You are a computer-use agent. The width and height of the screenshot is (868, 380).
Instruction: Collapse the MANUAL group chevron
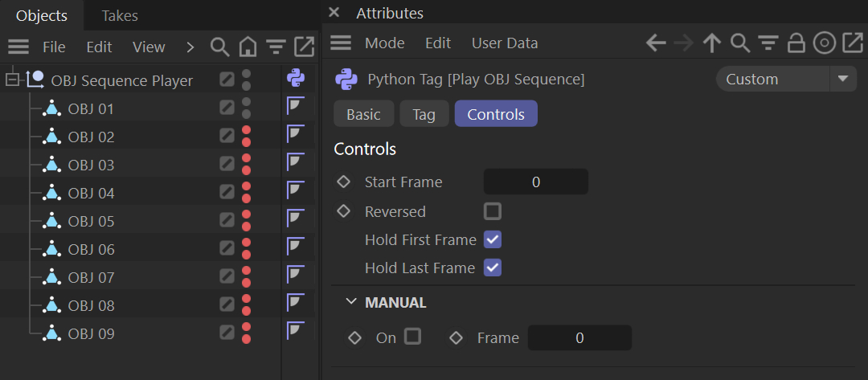351,301
